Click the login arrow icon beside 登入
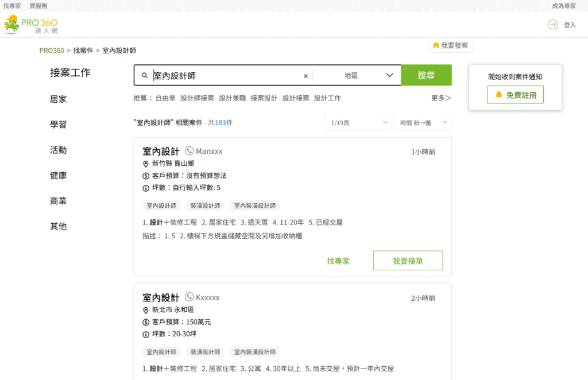 click(x=552, y=25)
